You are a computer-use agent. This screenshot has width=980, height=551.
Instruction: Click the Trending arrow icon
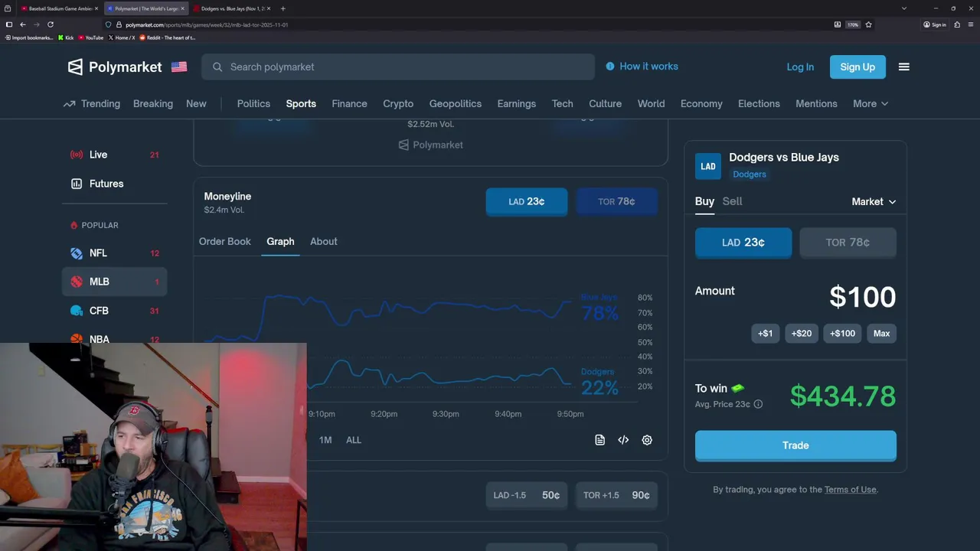point(69,103)
